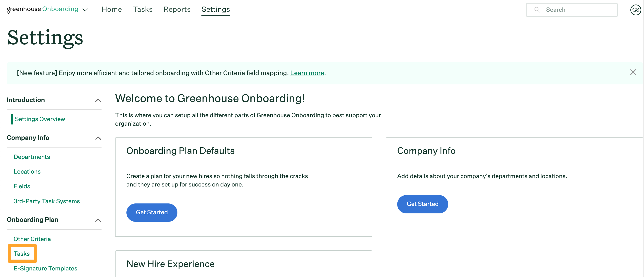Follow the Learn more link
The width and height of the screenshot is (644, 277).
[x=307, y=73]
